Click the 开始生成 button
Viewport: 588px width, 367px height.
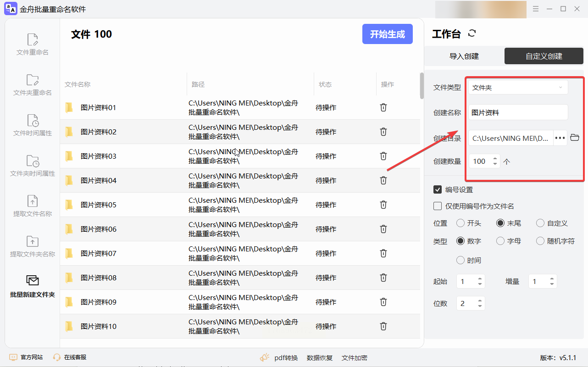point(387,34)
